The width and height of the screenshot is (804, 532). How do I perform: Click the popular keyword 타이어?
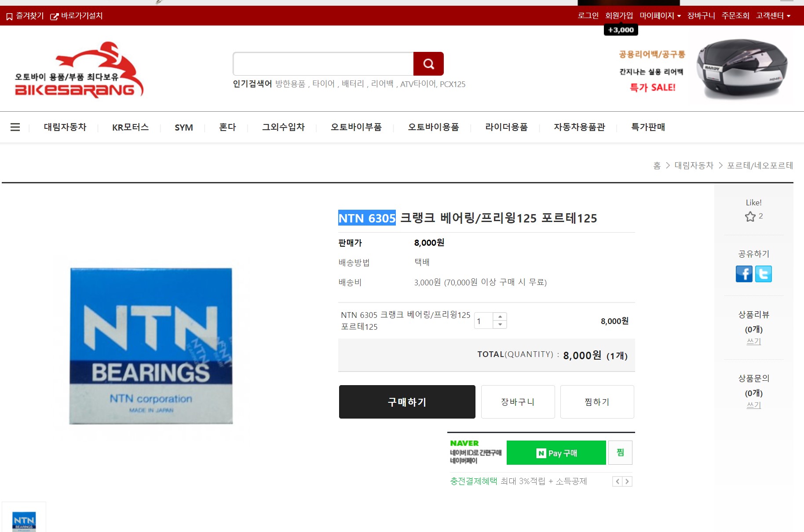pos(323,84)
